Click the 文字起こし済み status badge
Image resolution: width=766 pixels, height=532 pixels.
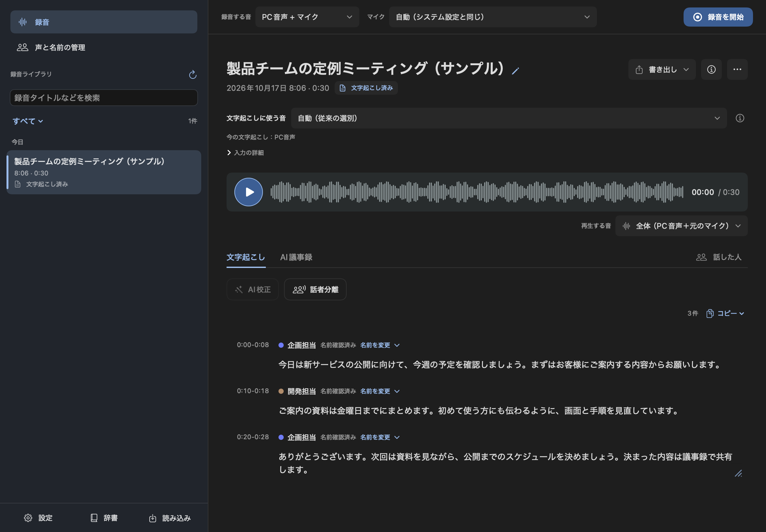tap(366, 88)
